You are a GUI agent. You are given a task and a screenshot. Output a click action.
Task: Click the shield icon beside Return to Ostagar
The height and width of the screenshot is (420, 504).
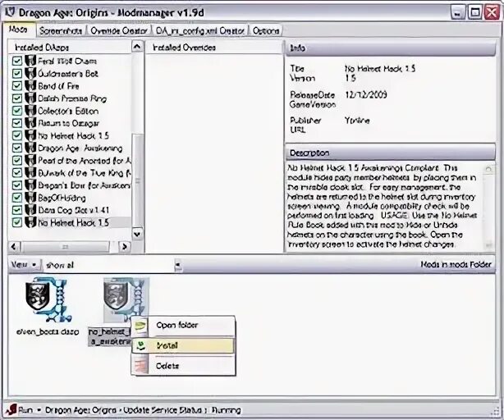30,123
